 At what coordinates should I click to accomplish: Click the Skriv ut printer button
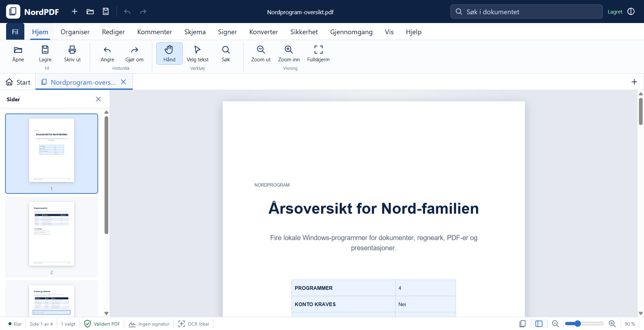click(x=72, y=54)
